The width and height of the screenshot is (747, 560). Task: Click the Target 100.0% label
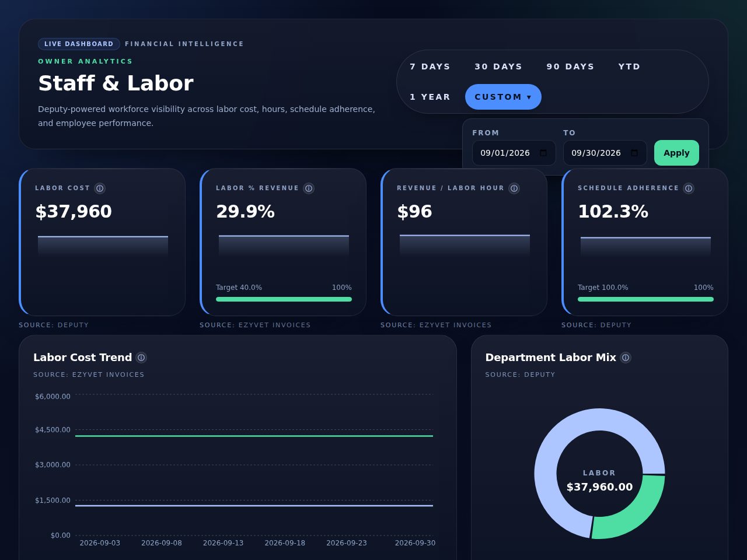pyautogui.click(x=603, y=288)
